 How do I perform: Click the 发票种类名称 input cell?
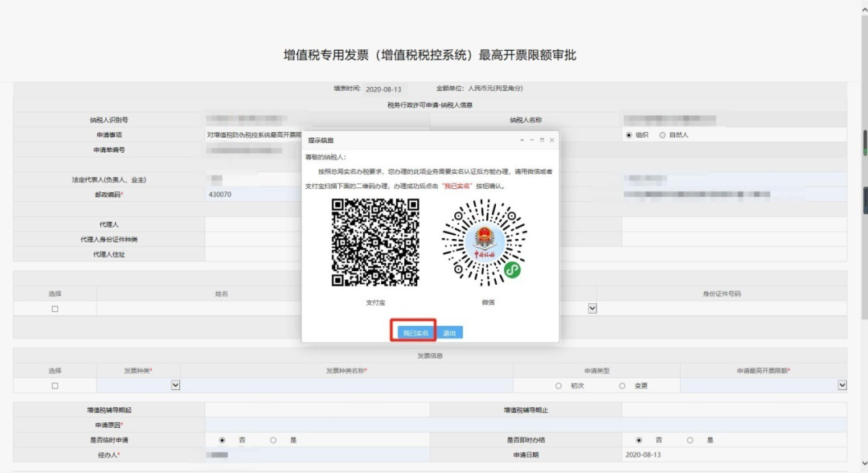(x=346, y=385)
